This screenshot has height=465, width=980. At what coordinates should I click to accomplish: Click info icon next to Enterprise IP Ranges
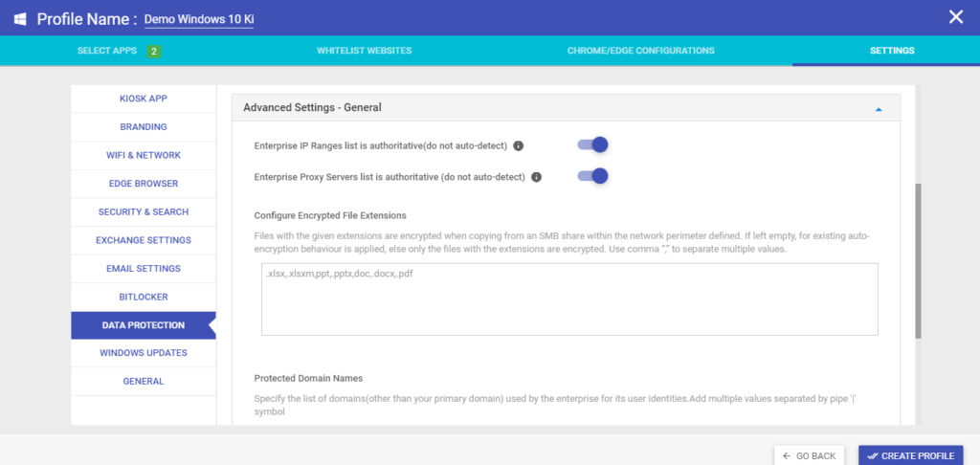click(518, 146)
